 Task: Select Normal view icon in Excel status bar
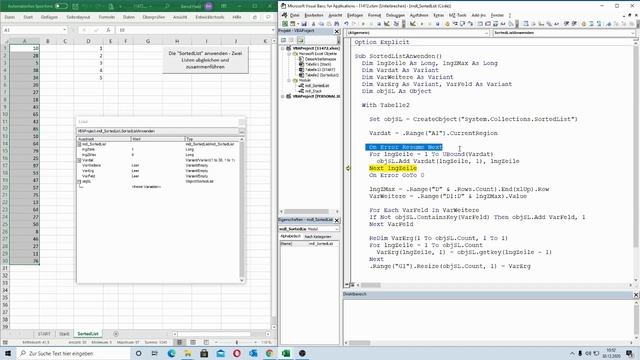click(x=179, y=342)
